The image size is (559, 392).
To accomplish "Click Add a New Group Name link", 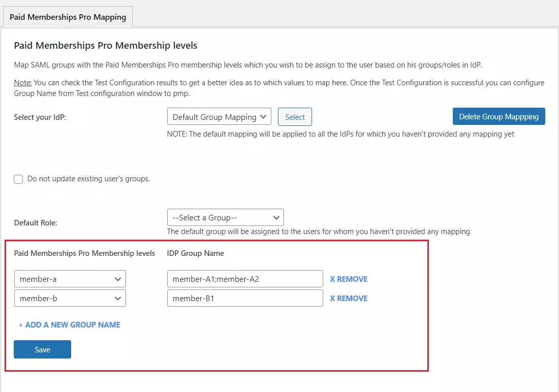I will [x=70, y=324].
